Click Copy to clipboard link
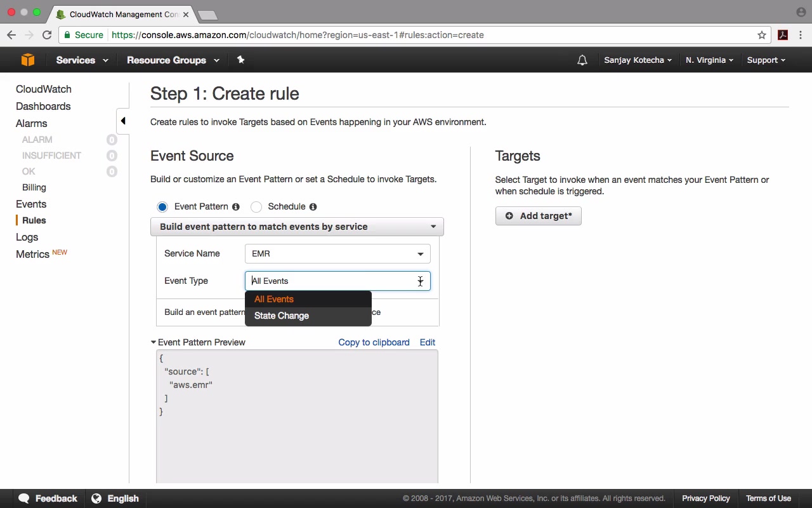Screen dimensions: 812x508 pyautogui.click(x=374, y=342)
